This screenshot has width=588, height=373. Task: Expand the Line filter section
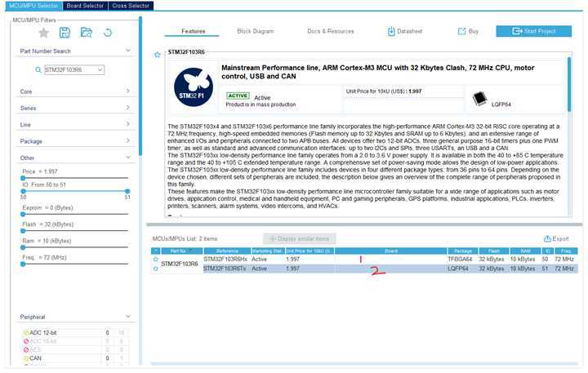[128, 124]
